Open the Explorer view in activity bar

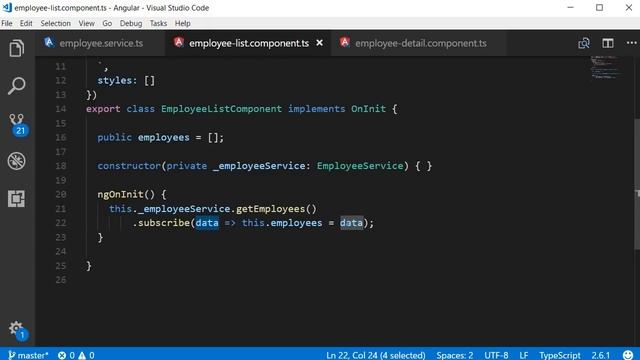click(x=16, y=48)
